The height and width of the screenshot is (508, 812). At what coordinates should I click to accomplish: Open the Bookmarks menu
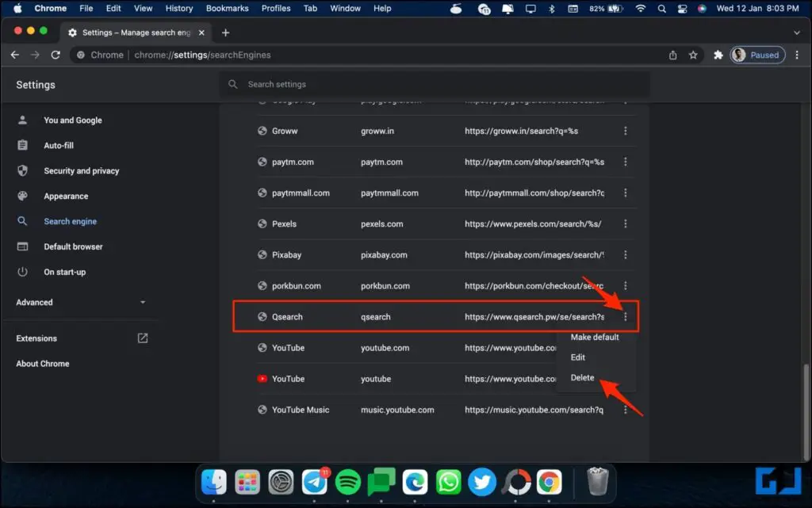(227, 8)
